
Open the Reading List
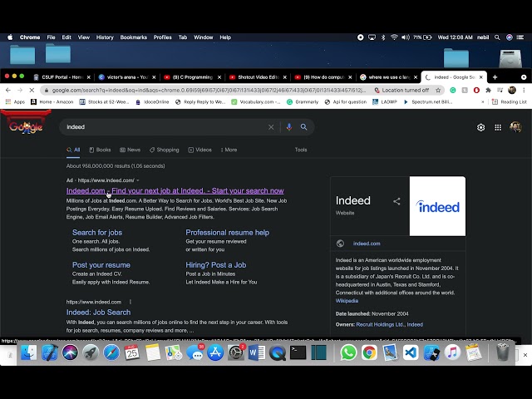pos(510,101)
